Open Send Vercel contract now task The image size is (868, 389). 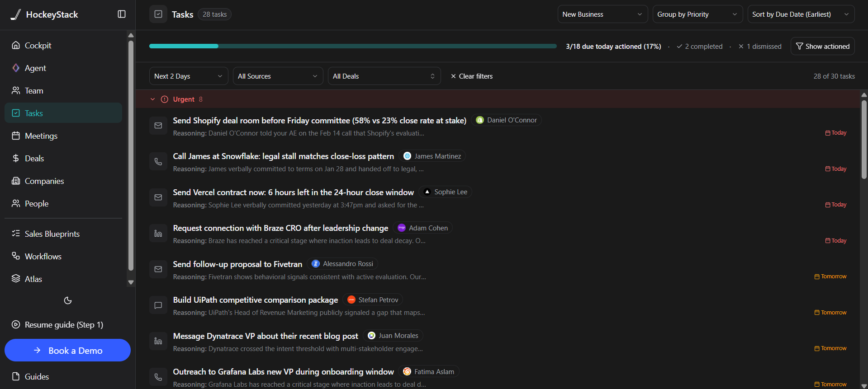(293, 192)
